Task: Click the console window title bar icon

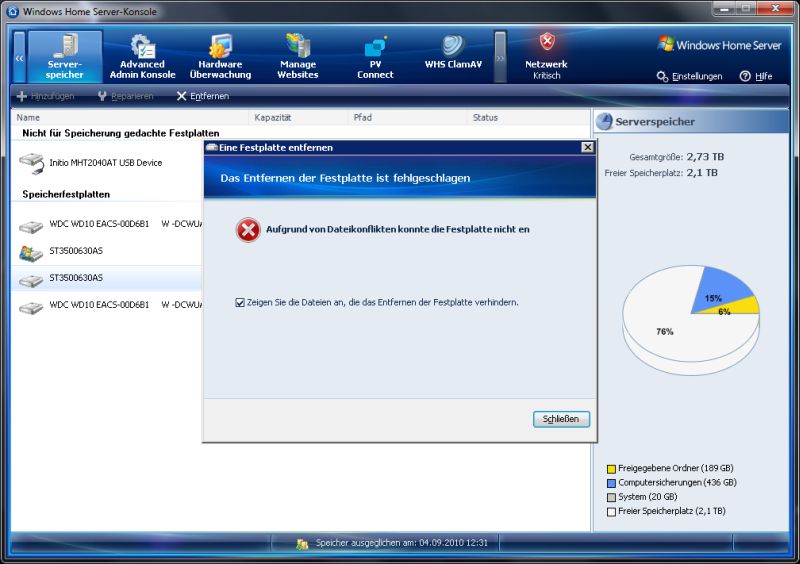Action: coord(12,11)
